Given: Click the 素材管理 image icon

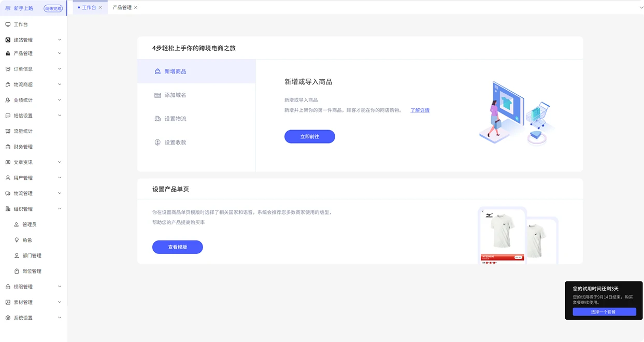Looking at the screenshot, I should click(8, 302).
